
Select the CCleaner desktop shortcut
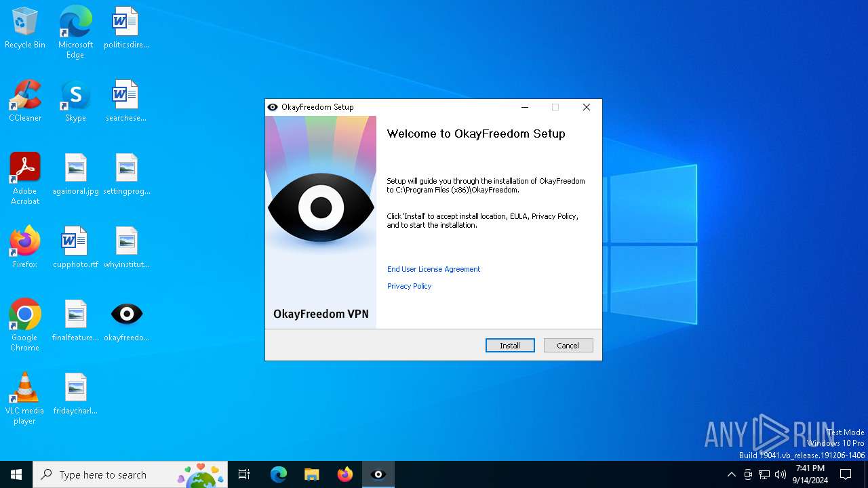coord(25,102)
